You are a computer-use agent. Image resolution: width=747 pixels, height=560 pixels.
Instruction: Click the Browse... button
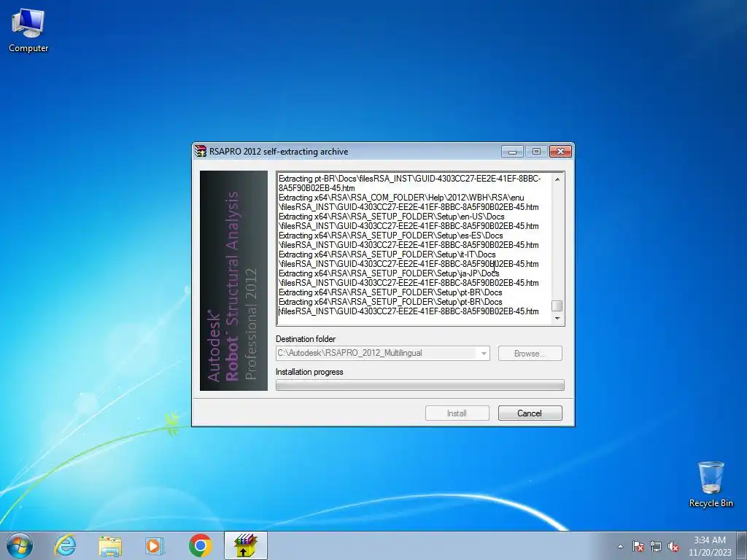[530, 354]
